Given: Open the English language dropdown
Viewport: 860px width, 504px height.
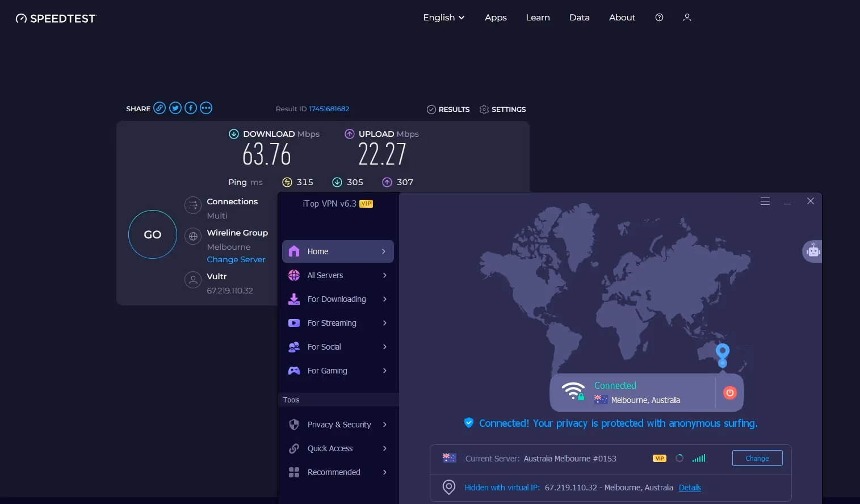Looking at the screenshot, I should (444, 18).
